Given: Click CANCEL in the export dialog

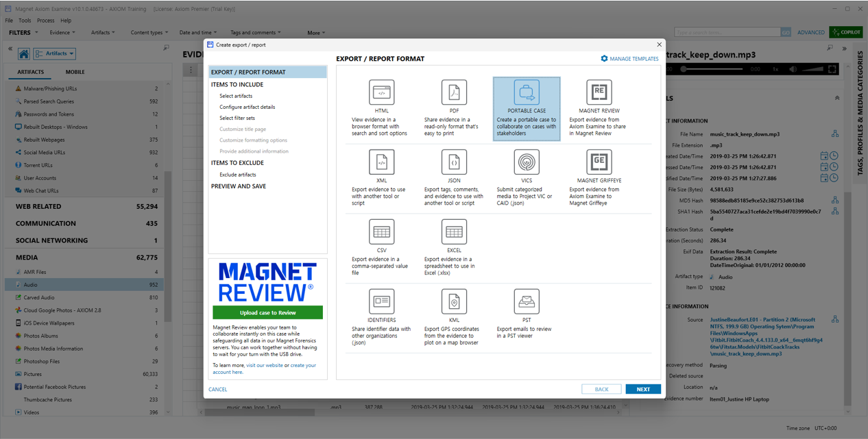Looking at the screenshot, I should [218, 389].
